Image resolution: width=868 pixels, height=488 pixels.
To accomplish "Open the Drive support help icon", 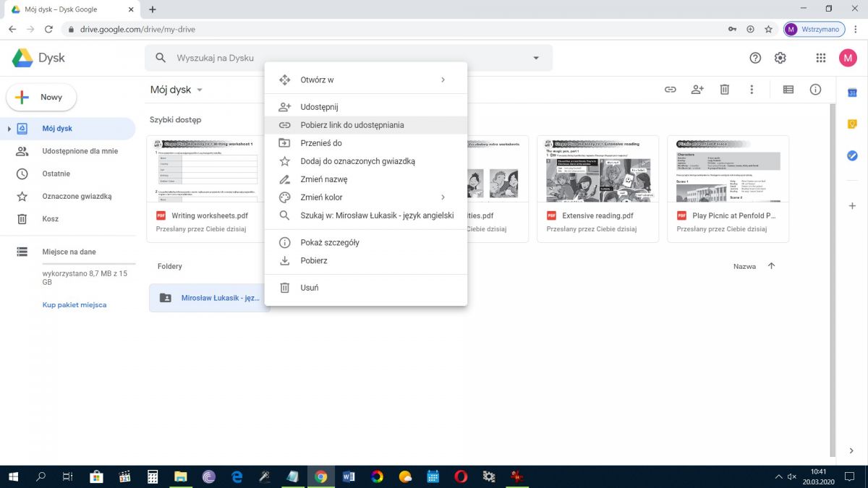I will pyautogui.click(x=755, y=58).
